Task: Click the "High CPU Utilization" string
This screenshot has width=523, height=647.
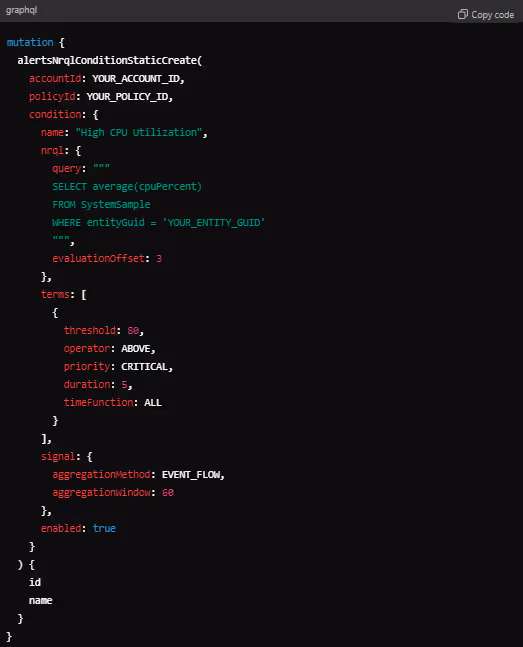Action: 139,132
